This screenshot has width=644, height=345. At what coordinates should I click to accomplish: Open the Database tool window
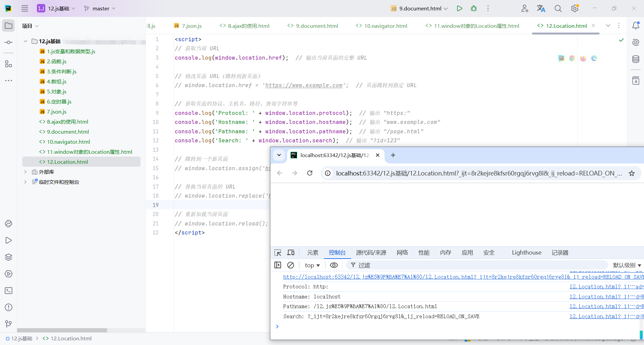pos(636,59)
